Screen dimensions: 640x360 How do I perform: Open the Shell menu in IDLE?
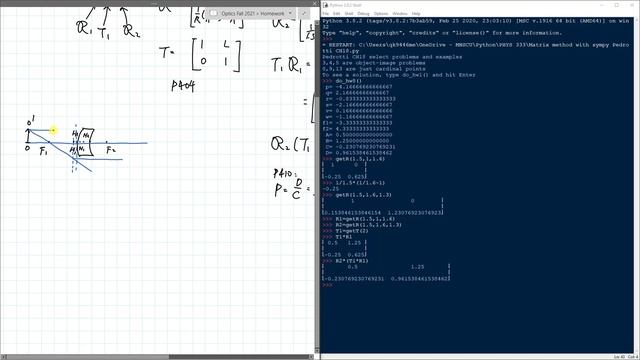(349, 13)
